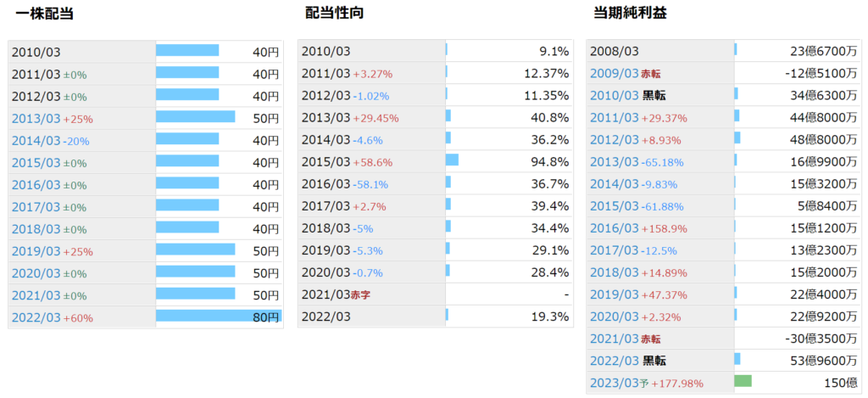Select the 2015/03 date in 配当性向 table

coord(326,162)
